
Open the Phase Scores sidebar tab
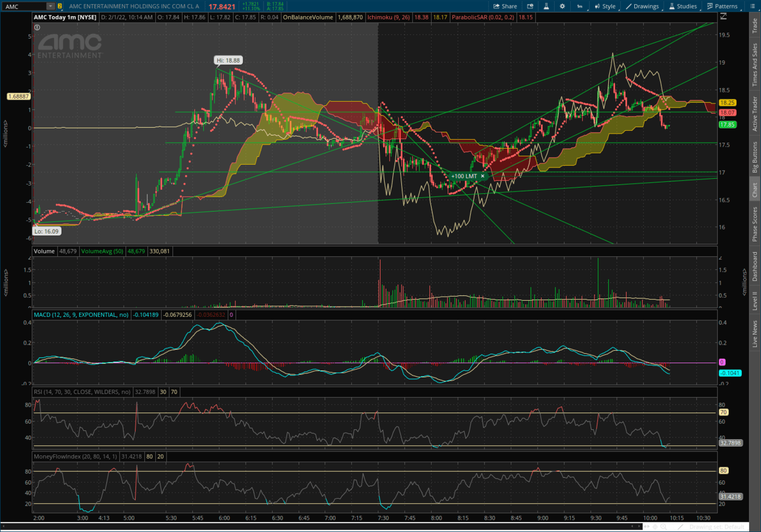click(x=755, y=224)
